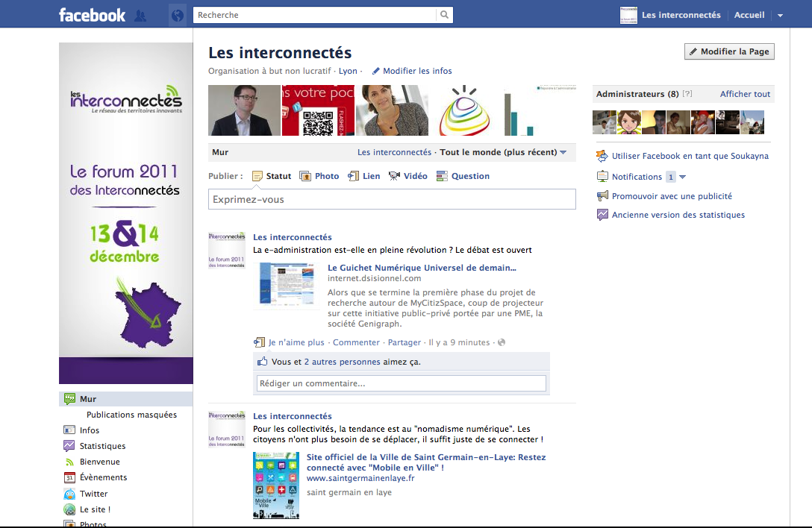Click the Exprimez-vous status box
This screenshot has width=812, height=528.
coord(392,199)
